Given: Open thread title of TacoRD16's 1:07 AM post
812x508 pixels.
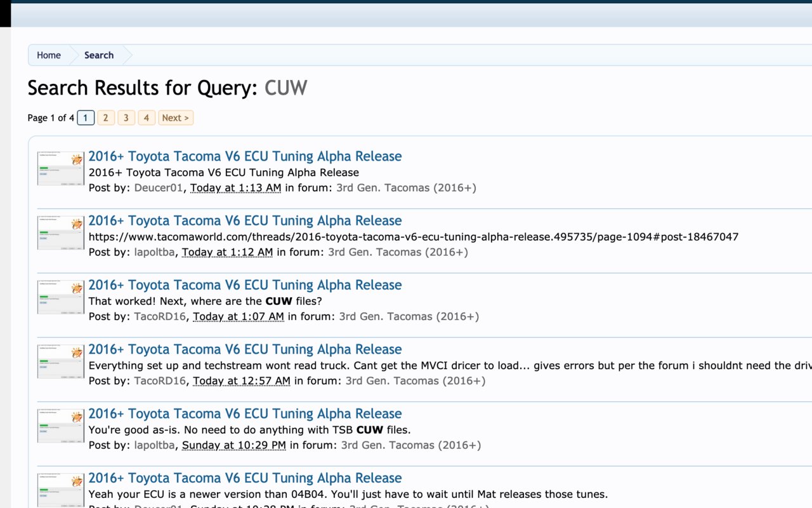Looking at the screenshot, I should coord(245,284).
